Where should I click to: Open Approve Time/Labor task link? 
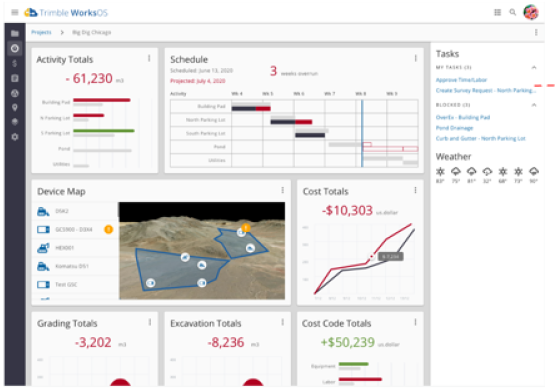coord(461,80)
